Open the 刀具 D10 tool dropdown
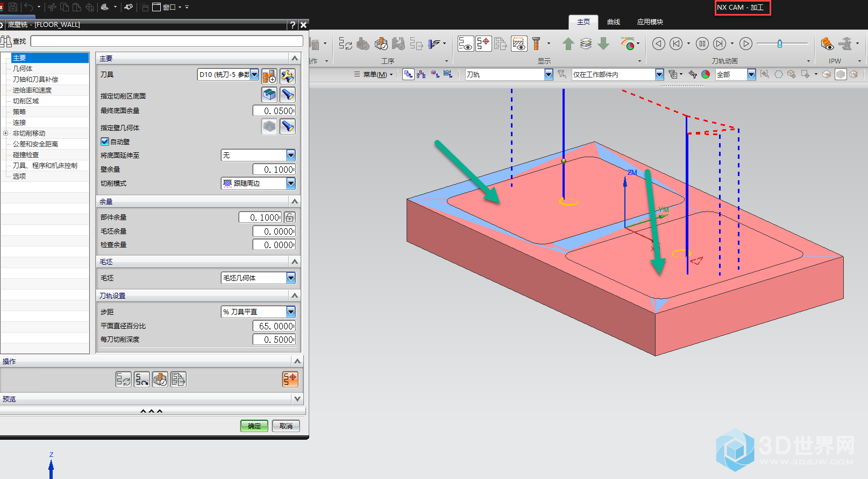 [254, 74]
